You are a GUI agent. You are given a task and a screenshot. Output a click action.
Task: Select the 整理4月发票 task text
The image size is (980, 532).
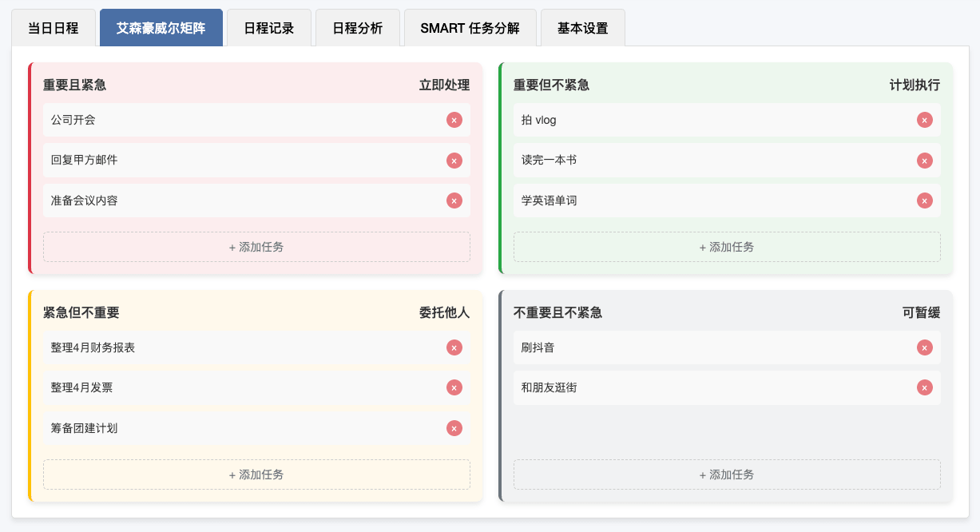click(x=81, y=387)
